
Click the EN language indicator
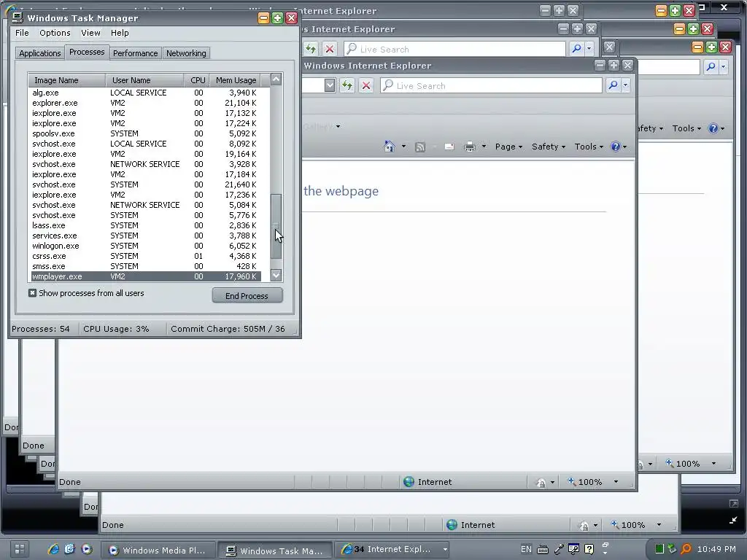tap(526, 549)
